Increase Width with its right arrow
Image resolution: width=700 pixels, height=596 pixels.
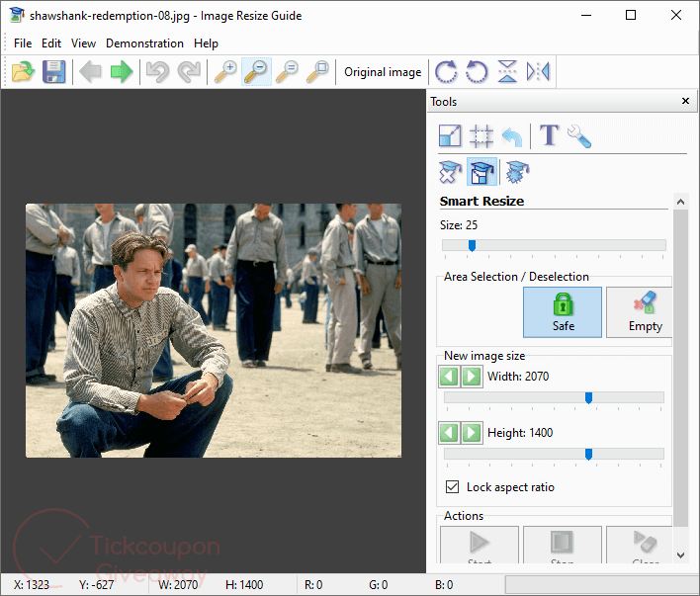click(472, 377)
